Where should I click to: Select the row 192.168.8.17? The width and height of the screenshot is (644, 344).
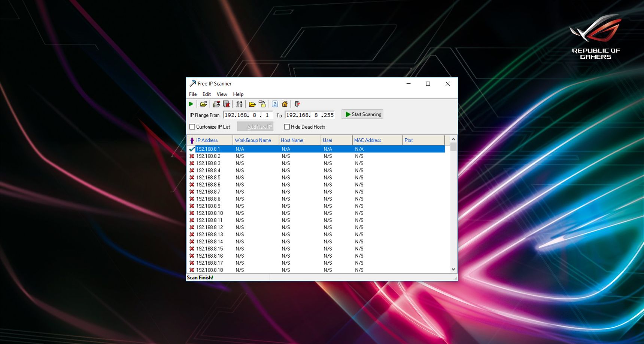[x=316, y=262]
